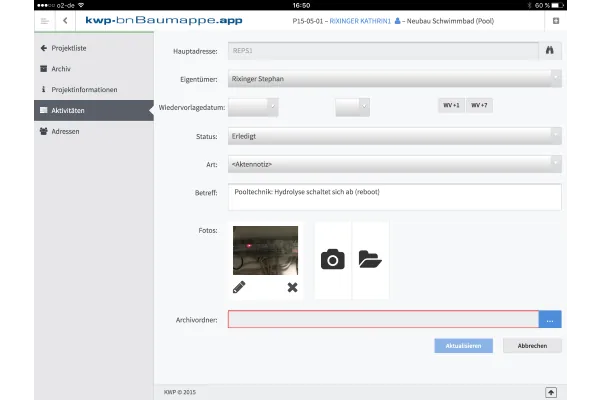
Task: Take a new photo with camera icon
Action: click(x=332, y=260)
